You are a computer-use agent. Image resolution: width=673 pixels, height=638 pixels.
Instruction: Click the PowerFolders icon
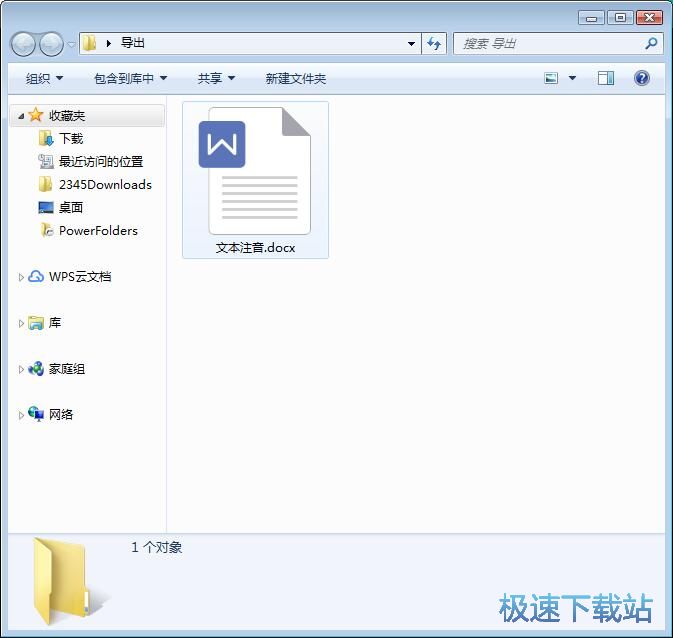pos(46,231)
